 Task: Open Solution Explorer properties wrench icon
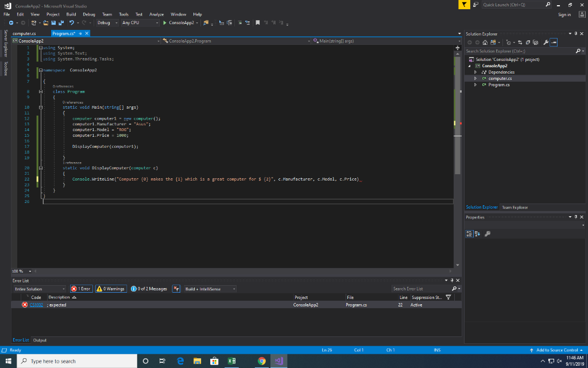coord(546,41)
